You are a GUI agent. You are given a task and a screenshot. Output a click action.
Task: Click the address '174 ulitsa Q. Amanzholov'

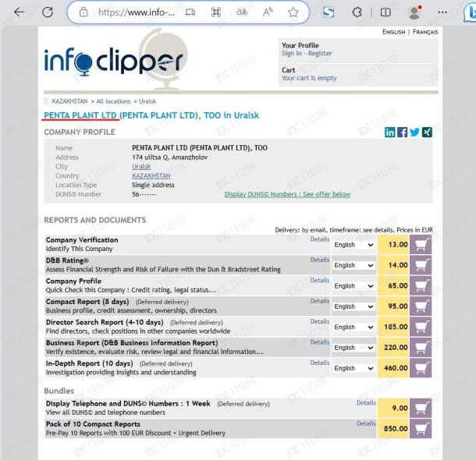coord(169,157)
